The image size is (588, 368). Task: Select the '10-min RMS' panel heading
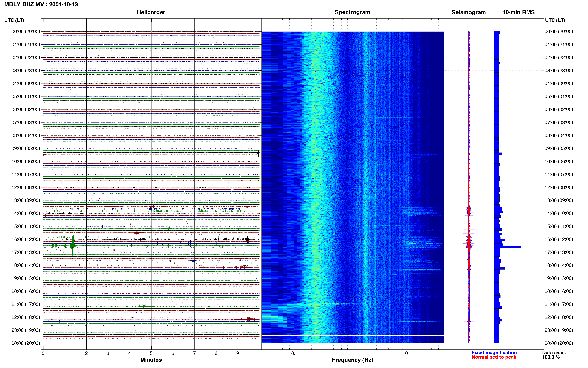(518, 12)
